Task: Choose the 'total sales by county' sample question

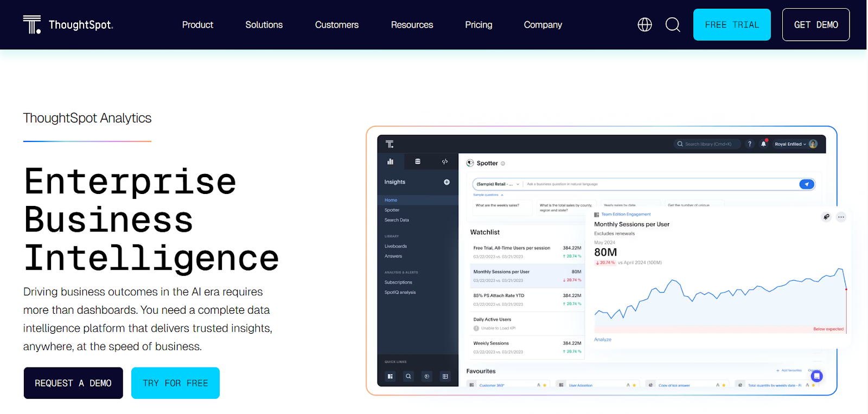Action: tap(566, 208)
